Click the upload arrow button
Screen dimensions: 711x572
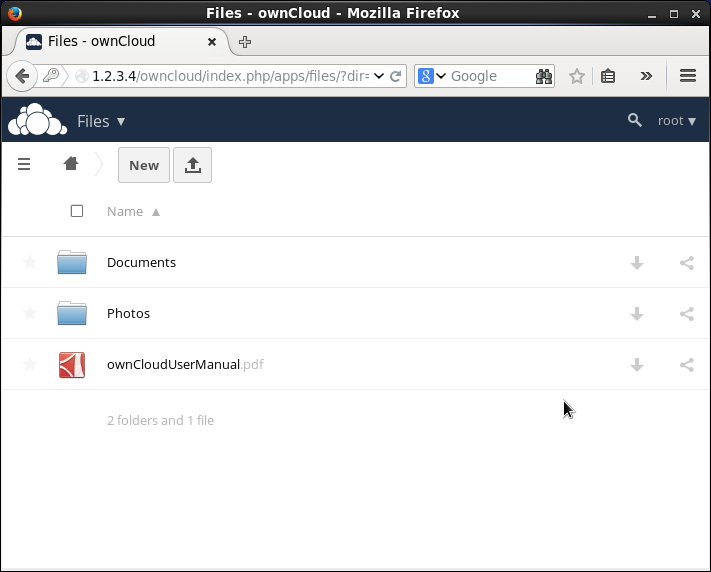point(193,165)
